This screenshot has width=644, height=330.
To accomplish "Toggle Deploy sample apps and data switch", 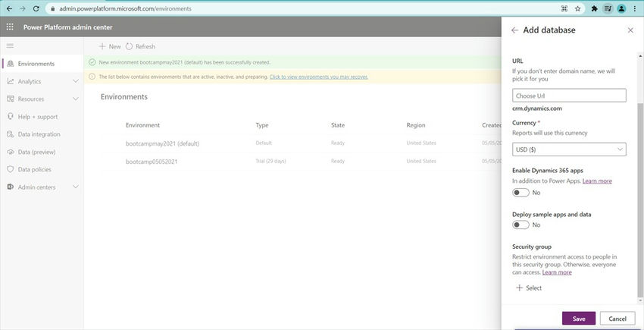I will (x=521, y=225).
